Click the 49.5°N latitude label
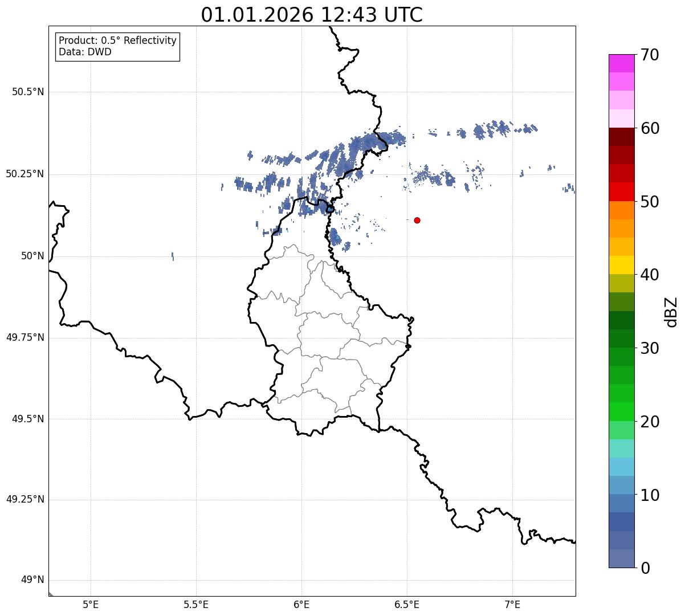This screenshot has height=616, width=685. (x=28, y=419)
